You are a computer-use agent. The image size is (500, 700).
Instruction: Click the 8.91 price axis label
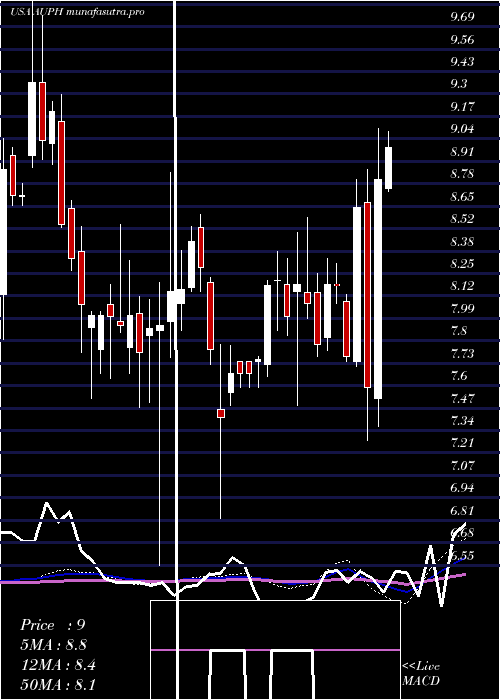[462, 151]
